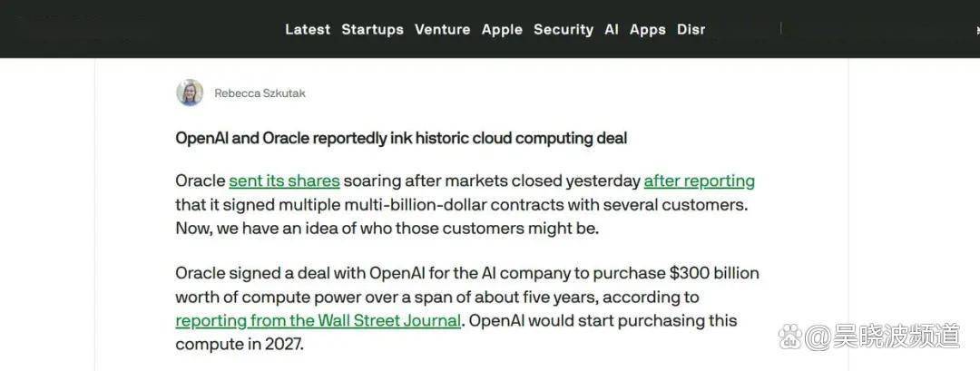This screenshot has width=980, height=371.
Task: Click the author avatar photo
Action: (190, 93)
